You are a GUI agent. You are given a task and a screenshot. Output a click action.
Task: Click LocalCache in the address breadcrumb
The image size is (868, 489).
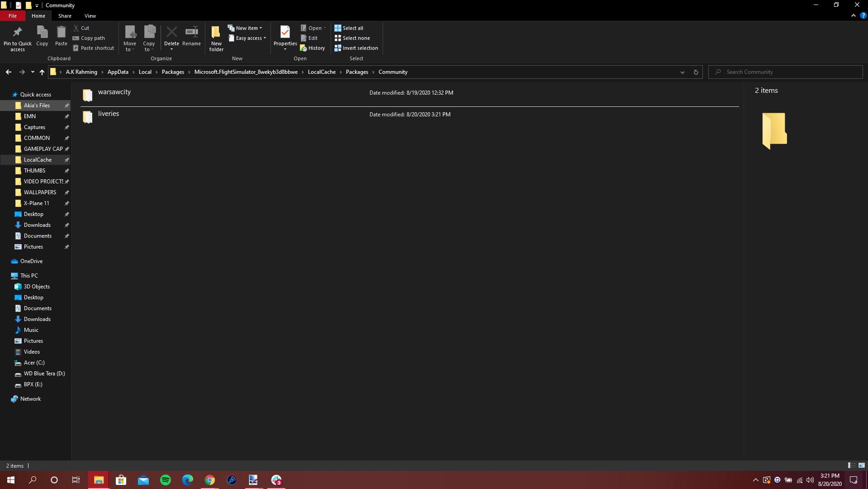pyautogui.click(x=322, y=72)
